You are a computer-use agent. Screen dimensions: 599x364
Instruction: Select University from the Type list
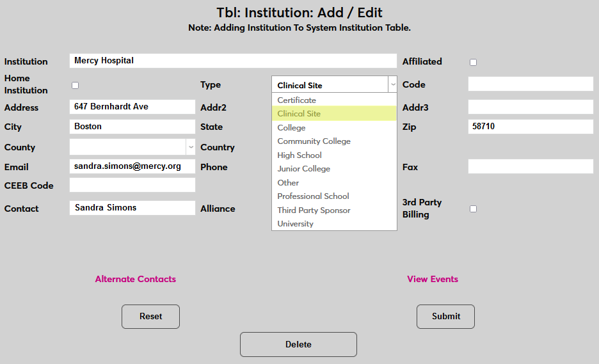click(x=296, y=224)
